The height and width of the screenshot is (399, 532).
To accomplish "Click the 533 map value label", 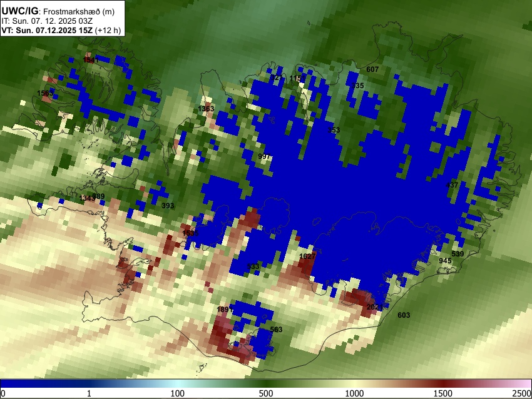I will click(253, 266).
